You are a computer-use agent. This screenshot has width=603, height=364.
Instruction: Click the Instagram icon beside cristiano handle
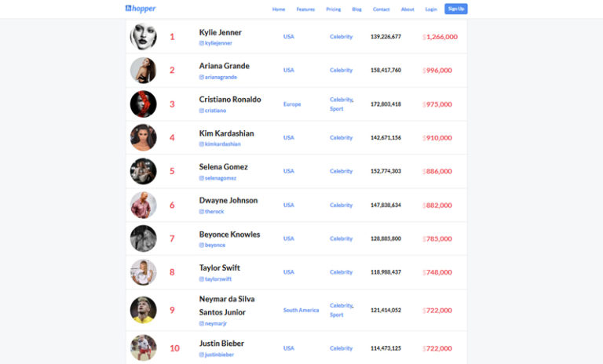[202, 111]
